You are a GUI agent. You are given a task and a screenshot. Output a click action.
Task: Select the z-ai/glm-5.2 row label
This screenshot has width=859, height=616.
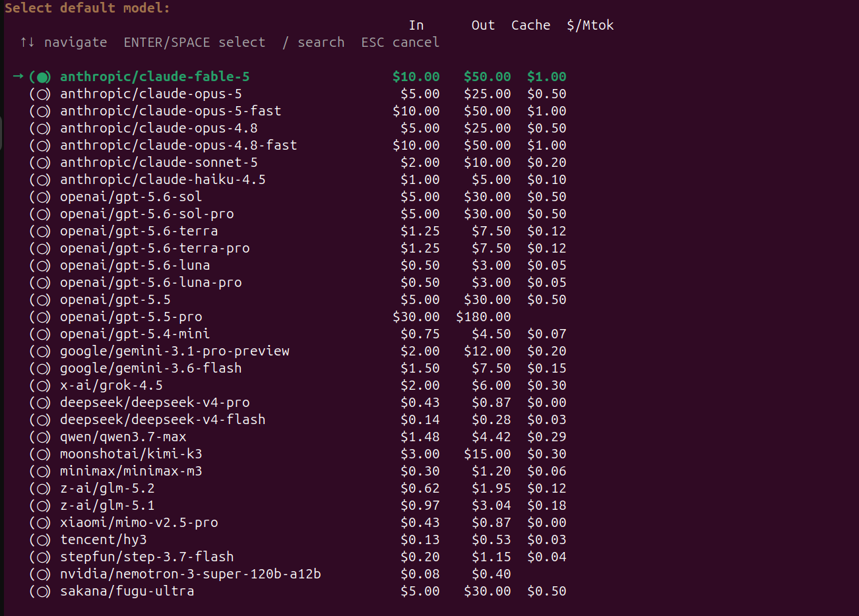pyautogui.click(x=107, y=488)
